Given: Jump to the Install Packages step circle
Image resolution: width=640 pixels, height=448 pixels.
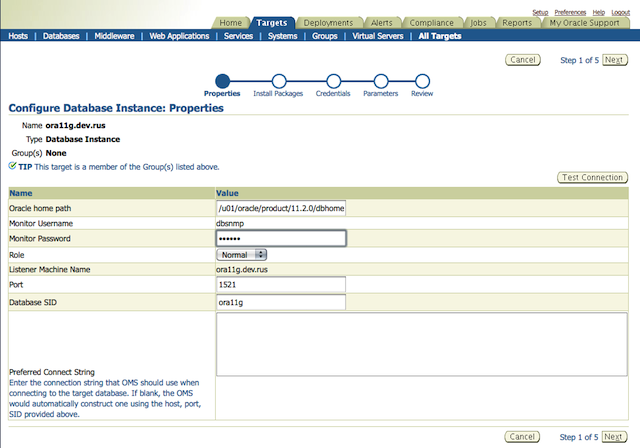Looking at the screenshot, I should pos(279,81).
